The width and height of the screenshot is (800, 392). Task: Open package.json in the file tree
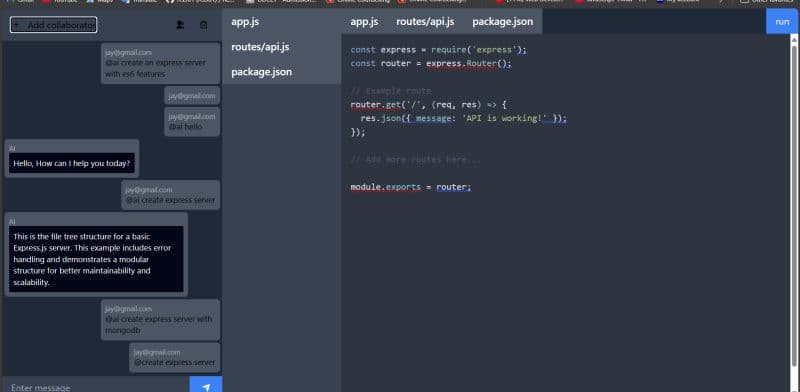(282, 71)
